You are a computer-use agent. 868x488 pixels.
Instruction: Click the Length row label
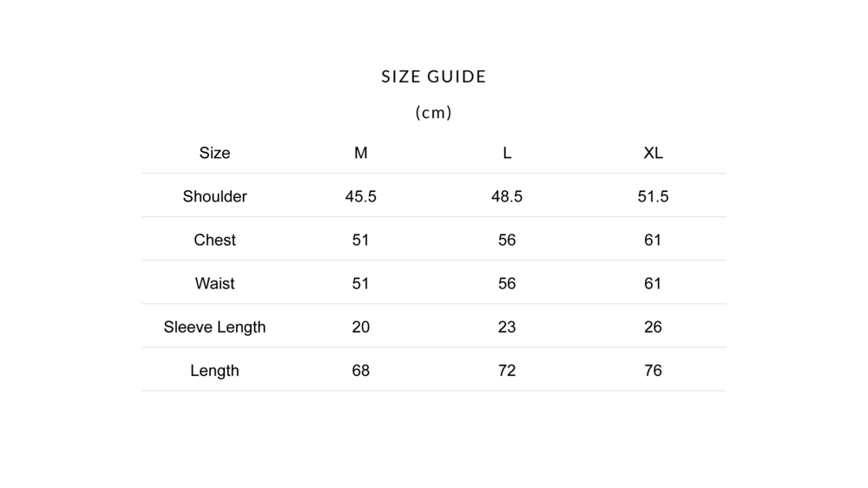214,370
